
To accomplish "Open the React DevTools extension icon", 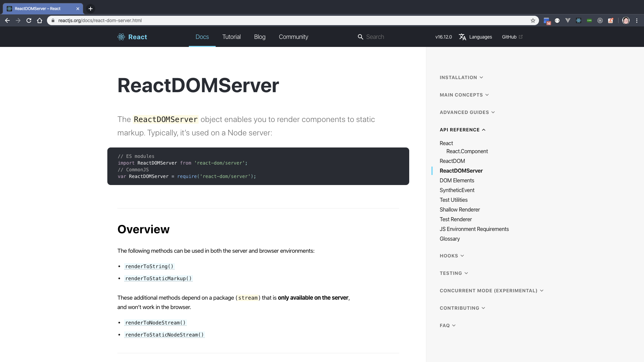I will 579,20.
